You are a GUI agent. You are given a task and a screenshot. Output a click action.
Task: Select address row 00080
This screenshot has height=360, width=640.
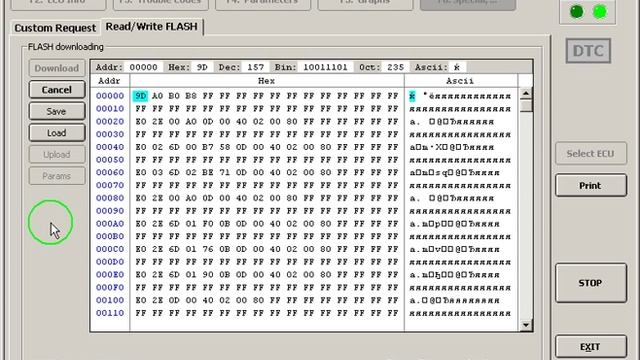[110, 198]
